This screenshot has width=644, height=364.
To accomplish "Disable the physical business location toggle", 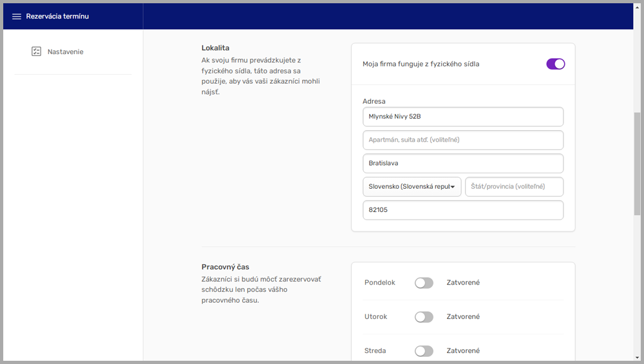I will coord(555,64).
